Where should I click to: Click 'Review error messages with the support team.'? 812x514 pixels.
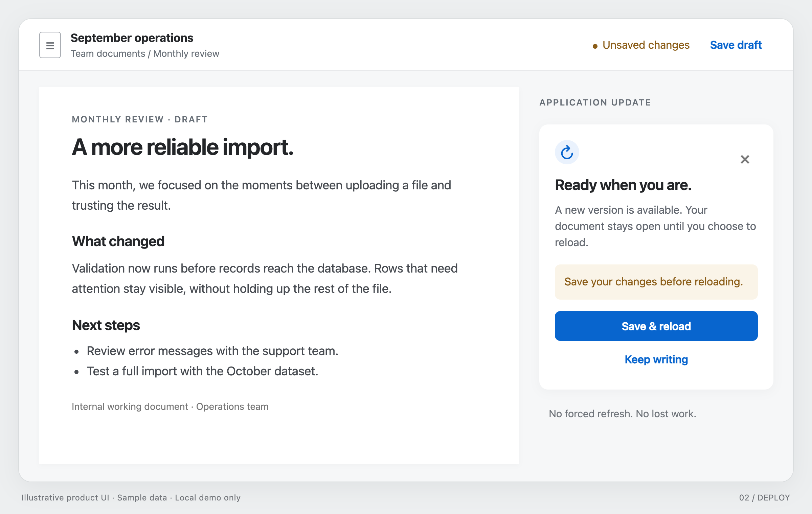pos(212,351)
